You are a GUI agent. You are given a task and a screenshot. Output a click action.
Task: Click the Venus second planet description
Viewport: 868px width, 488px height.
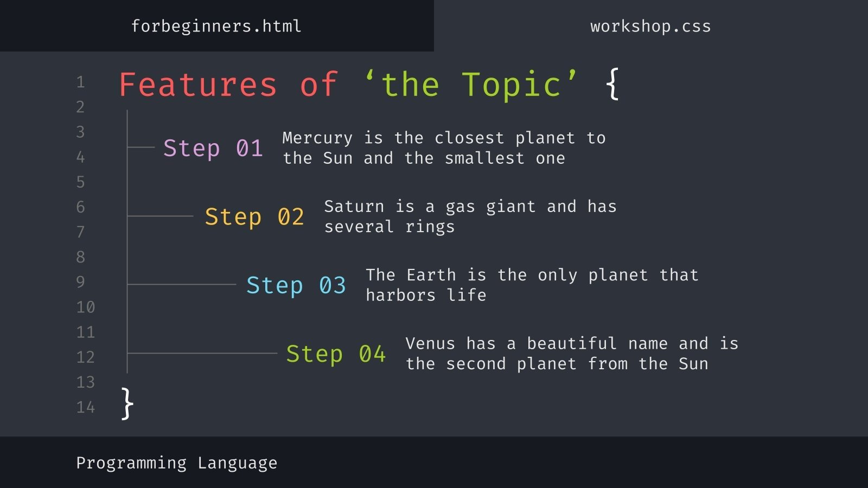(571, 354)
